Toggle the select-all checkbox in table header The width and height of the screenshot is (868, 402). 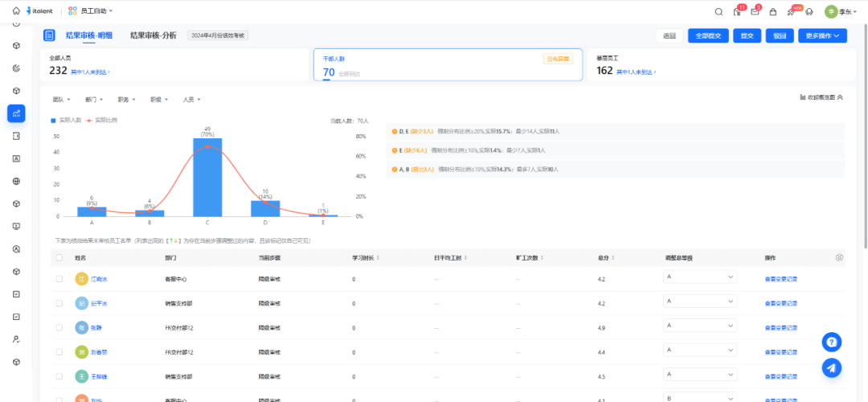click(x=59, y=258)
